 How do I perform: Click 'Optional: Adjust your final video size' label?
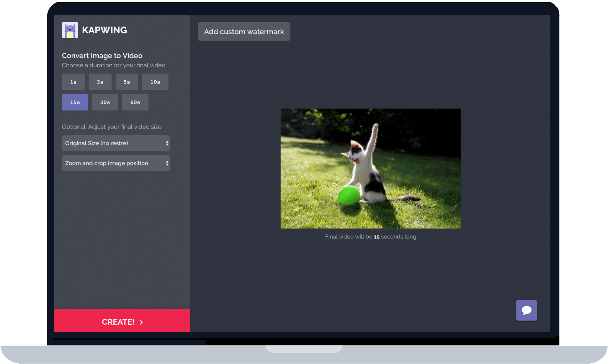(x=112, y=127)
